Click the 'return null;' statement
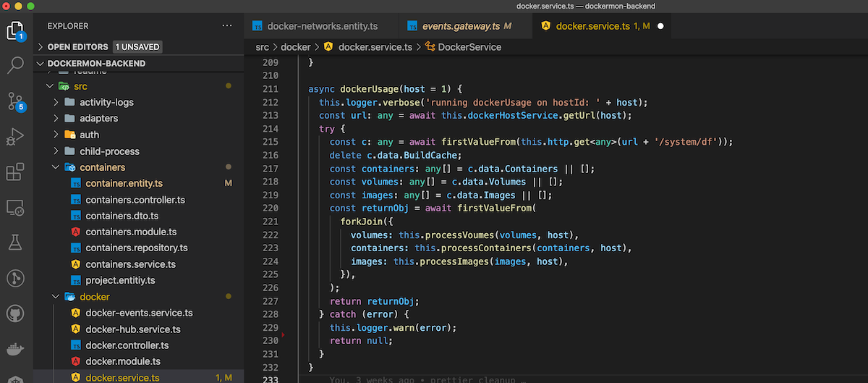Viewport: 868px width, 383px height. [361, 340]
